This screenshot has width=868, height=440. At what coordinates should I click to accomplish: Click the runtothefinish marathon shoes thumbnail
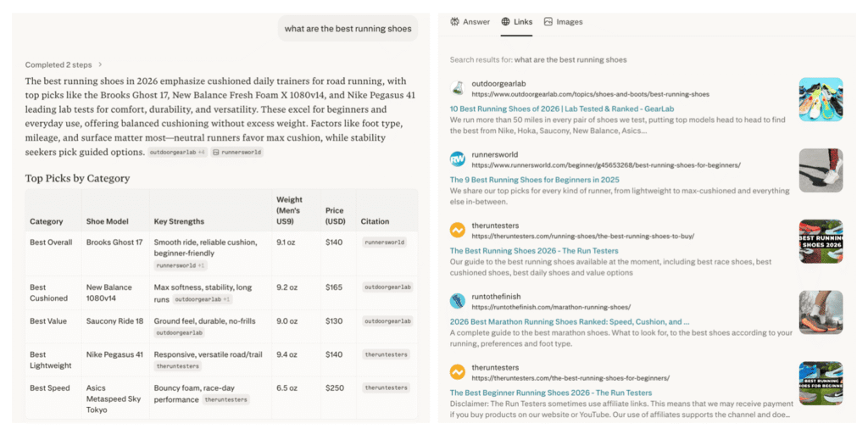pos(821,312)
